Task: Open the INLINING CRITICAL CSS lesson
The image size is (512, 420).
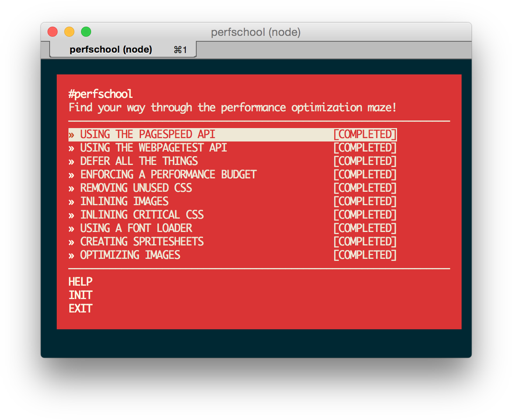Action: pyautogui.click(x=233, y=215)
